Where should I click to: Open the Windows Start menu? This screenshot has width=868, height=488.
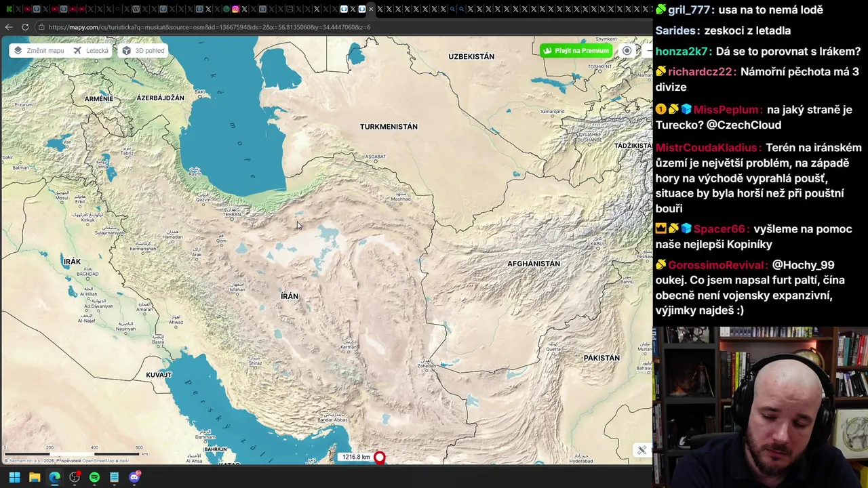pos(14,477)
